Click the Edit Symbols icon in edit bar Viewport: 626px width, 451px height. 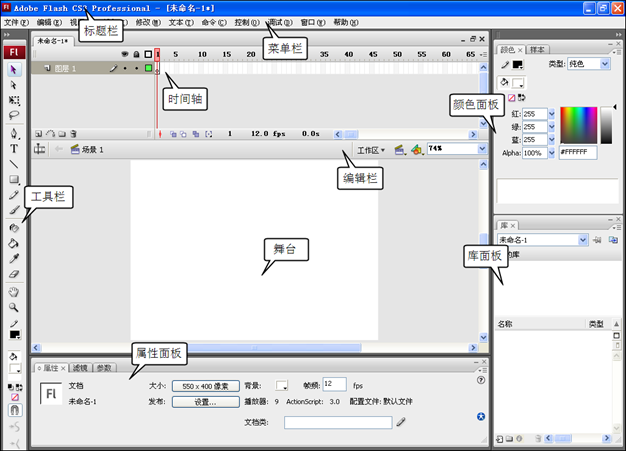(x=417, y=150)
